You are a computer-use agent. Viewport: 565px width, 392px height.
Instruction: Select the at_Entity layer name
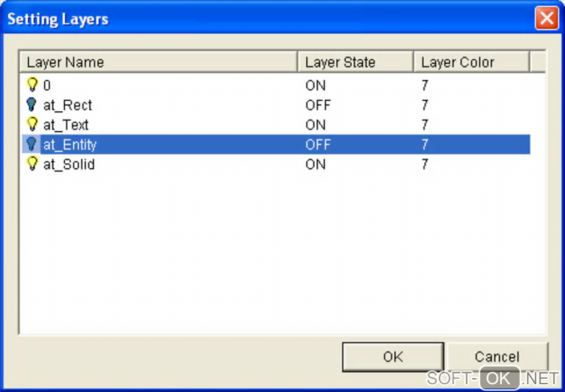pyautogui.click(x=70, y=145)
